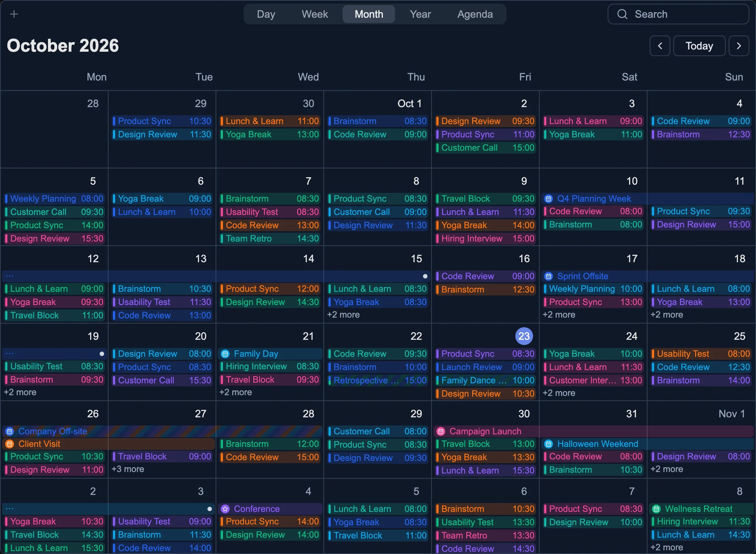Open Travel Block event on October 27
Image resolution: width=756 pixels, height=554 pixels.
pyautogui.click(x=162, y=456)
